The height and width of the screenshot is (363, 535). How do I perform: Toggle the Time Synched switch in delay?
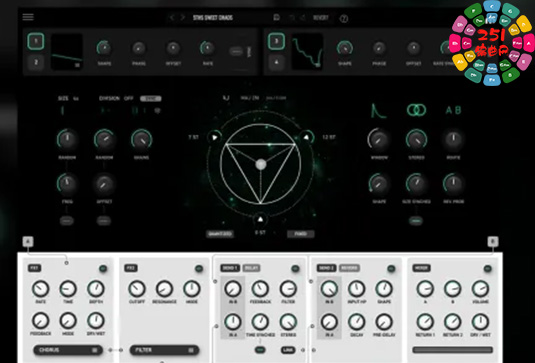tap(260, 350)
